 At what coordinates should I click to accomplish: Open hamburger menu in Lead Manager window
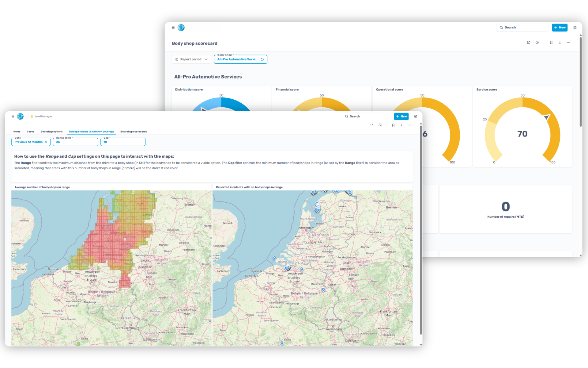13,117
